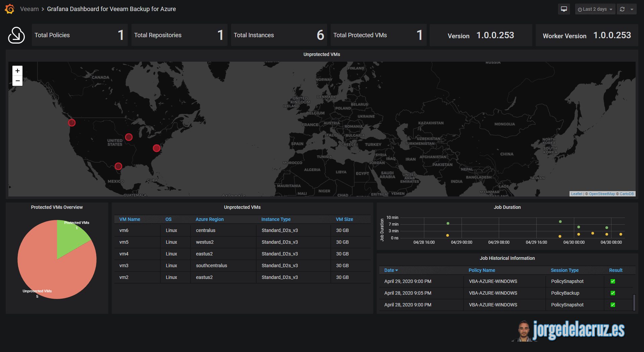644x352 pixels.
Task: Zoom in on the world map
Action: click(17, 71)
